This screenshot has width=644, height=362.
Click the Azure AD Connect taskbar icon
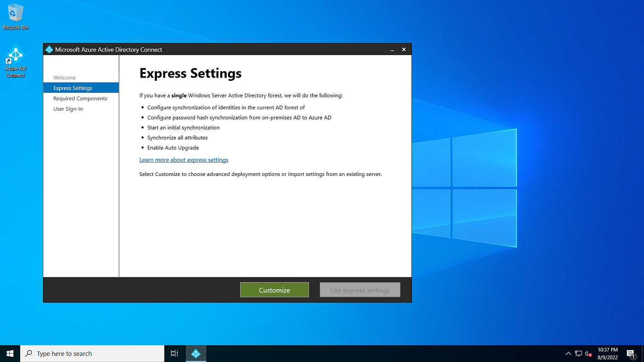(x=196, y=353)
